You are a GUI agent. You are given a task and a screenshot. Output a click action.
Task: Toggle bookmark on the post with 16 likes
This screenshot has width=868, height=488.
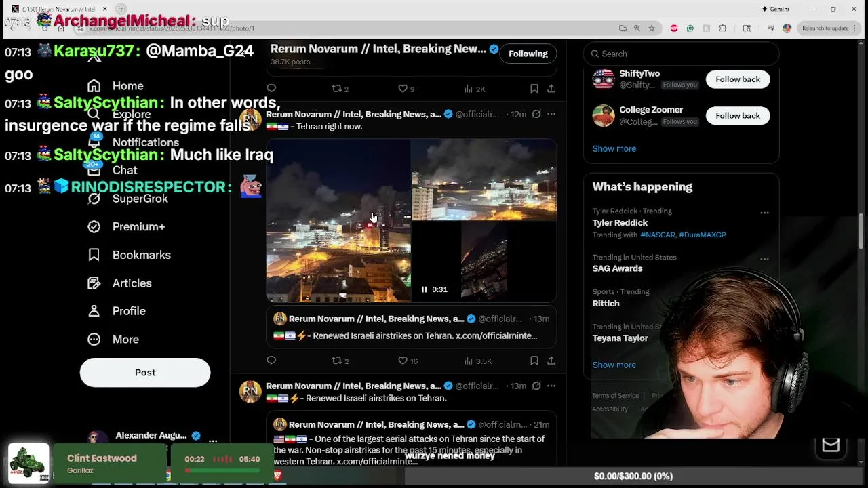(x=534, y=361)
